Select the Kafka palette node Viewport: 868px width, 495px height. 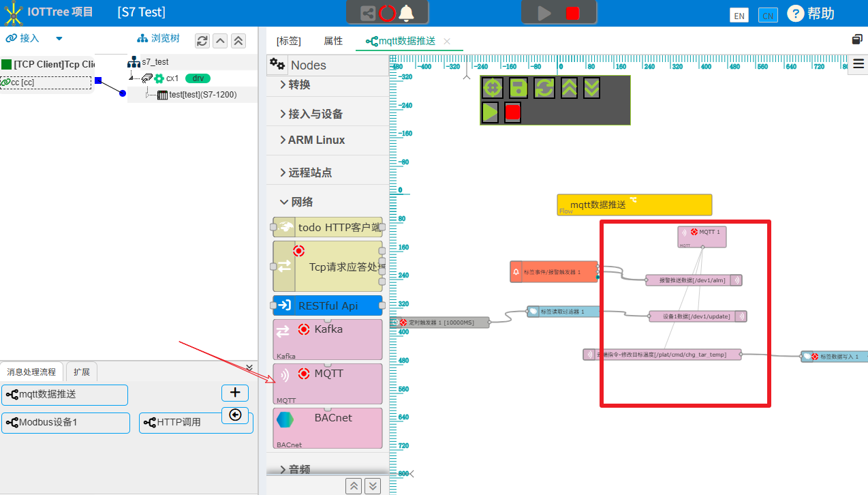327,340
